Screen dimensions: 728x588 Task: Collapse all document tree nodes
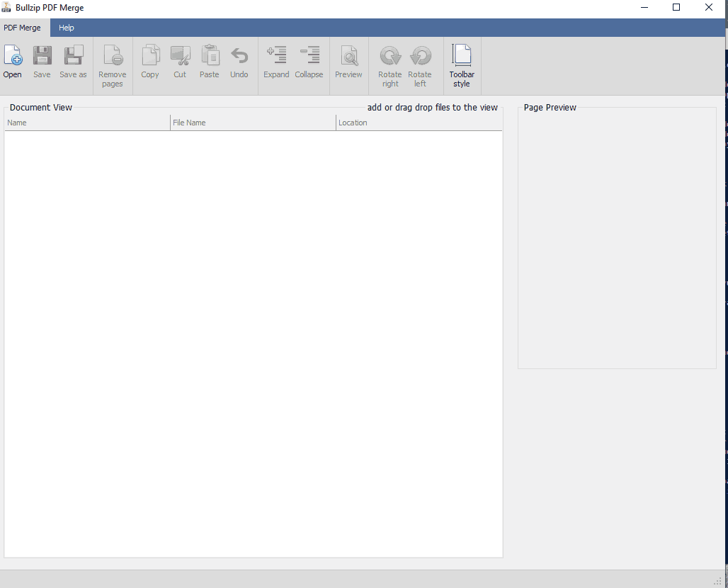(309, 56)
